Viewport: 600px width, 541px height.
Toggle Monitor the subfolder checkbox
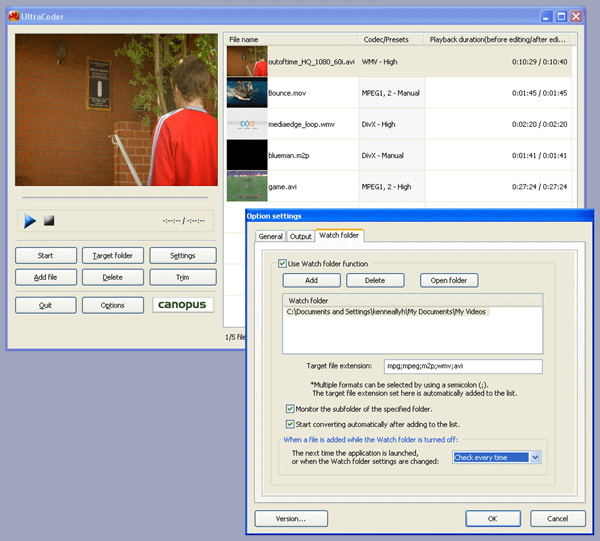(x=290, y=409)
